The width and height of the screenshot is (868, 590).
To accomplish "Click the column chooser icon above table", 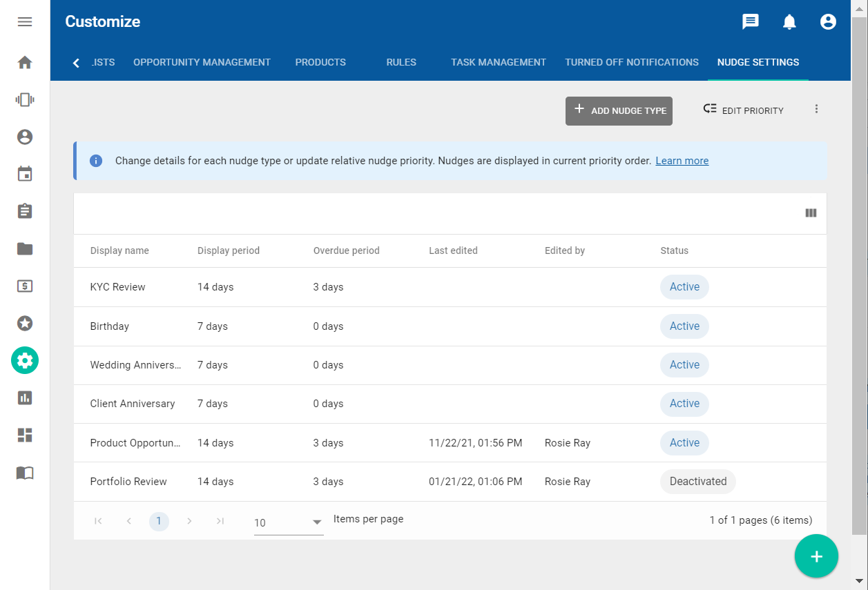I will [x=811, y=213].
